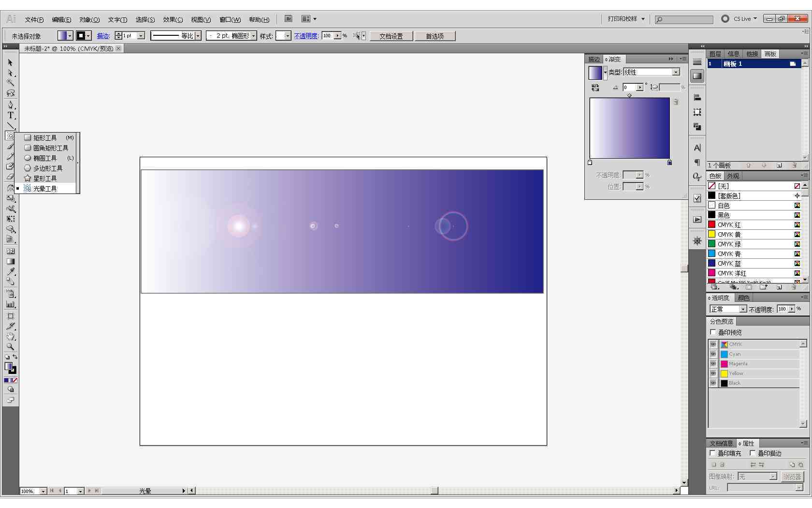Select the Eraser tool
The width and height of the screenshot is (812, 508).
coord(10,177)
